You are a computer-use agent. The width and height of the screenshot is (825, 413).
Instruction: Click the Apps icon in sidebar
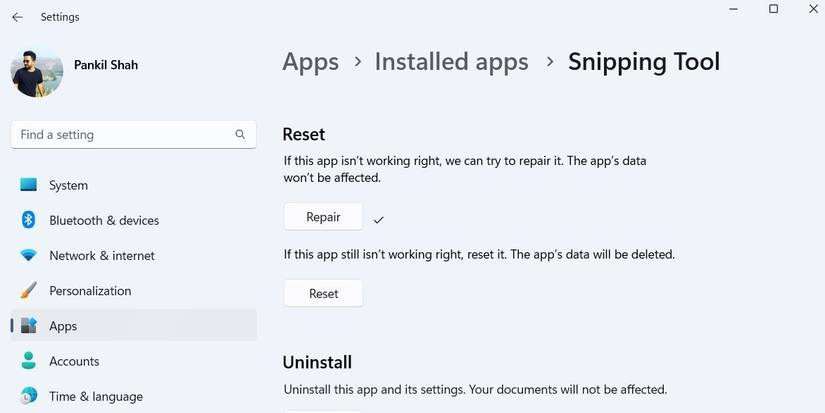pyautogui.click(x=29, y=326)
